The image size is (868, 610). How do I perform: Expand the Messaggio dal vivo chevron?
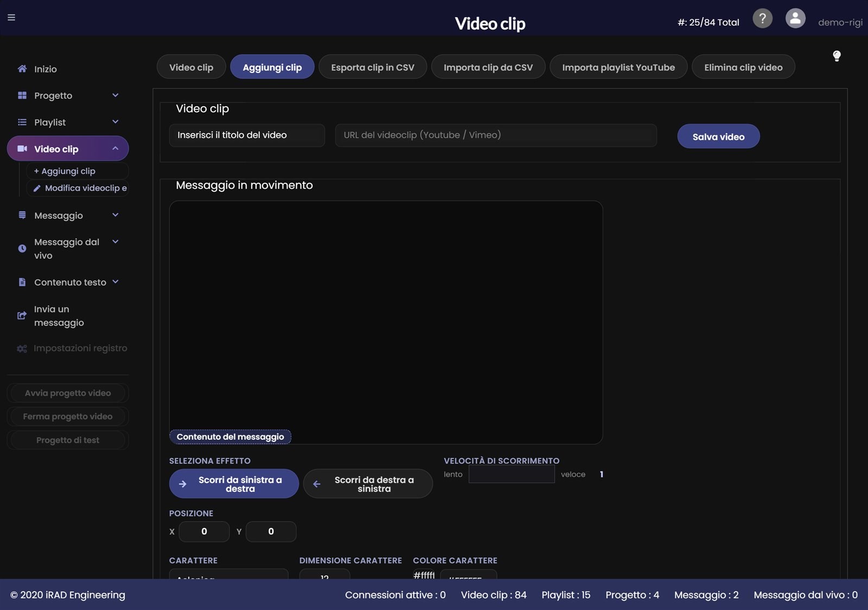click(115, 242)
